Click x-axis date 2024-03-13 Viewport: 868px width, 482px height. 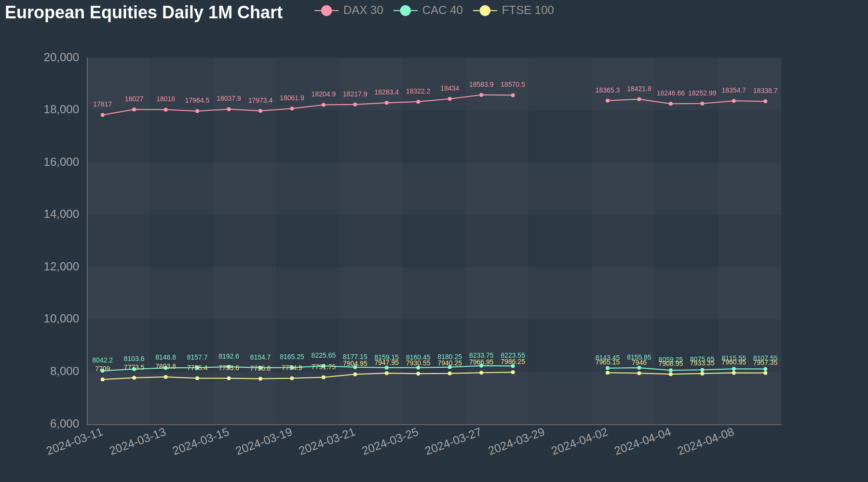pyautogui.click(x=138, y=441)
